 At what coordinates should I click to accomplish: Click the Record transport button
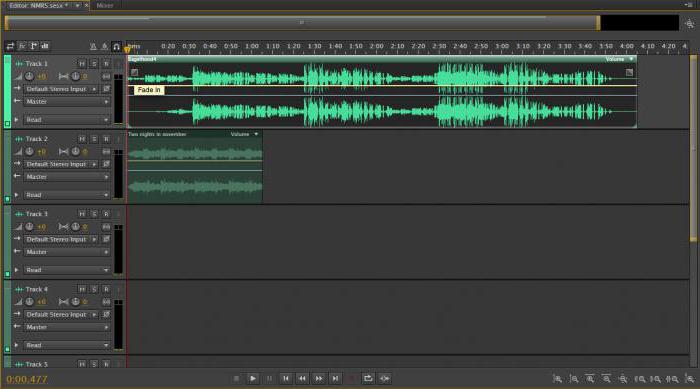(351, 379)
